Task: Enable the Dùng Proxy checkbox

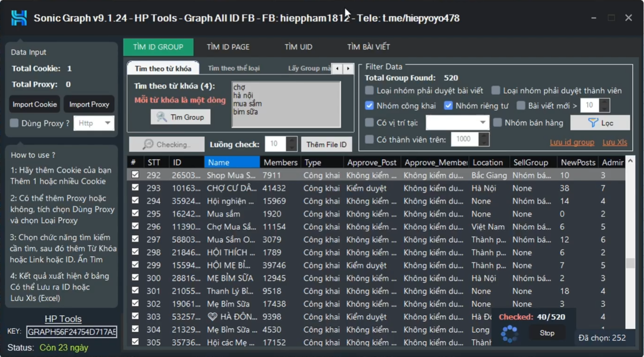Action: 14,123
